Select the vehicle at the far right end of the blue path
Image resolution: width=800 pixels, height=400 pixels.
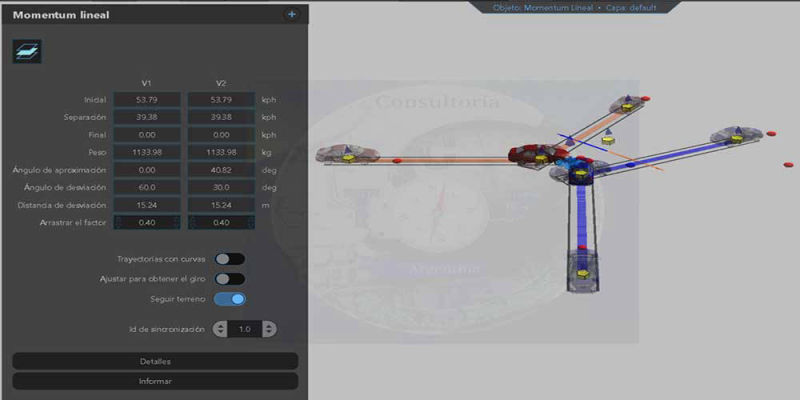[738, 135]
